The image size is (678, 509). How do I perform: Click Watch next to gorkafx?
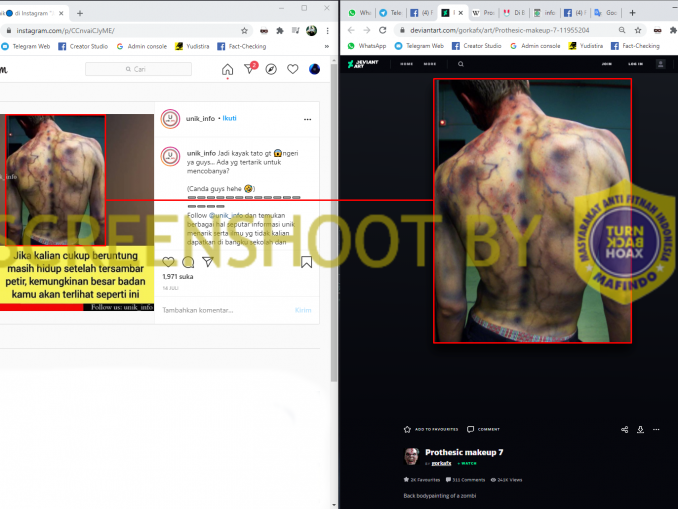pos(467,463)
